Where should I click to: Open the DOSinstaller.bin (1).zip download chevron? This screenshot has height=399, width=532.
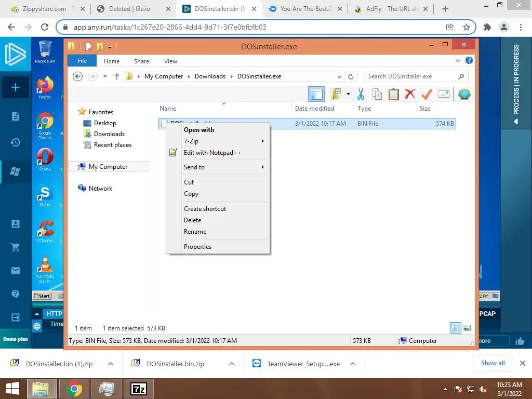click(111, 364)
